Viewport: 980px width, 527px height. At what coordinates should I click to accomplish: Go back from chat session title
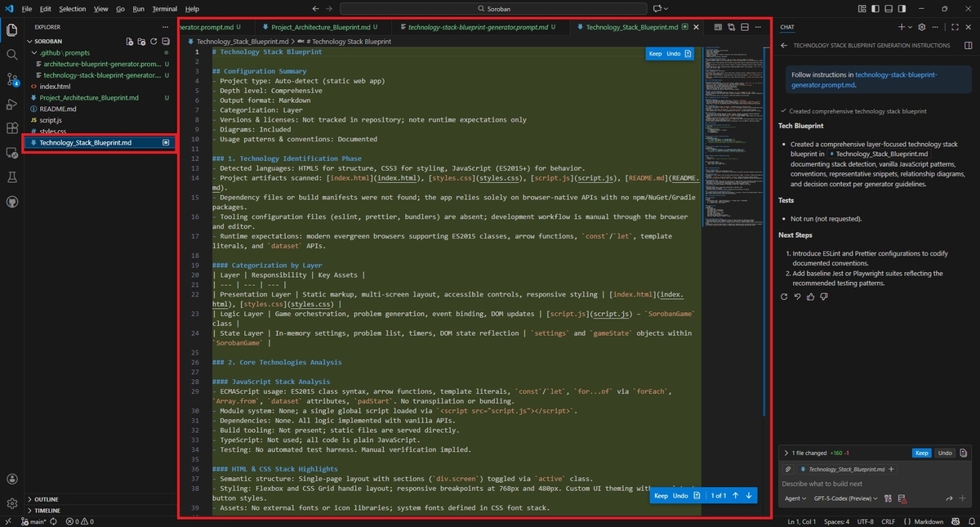(784, 46)
